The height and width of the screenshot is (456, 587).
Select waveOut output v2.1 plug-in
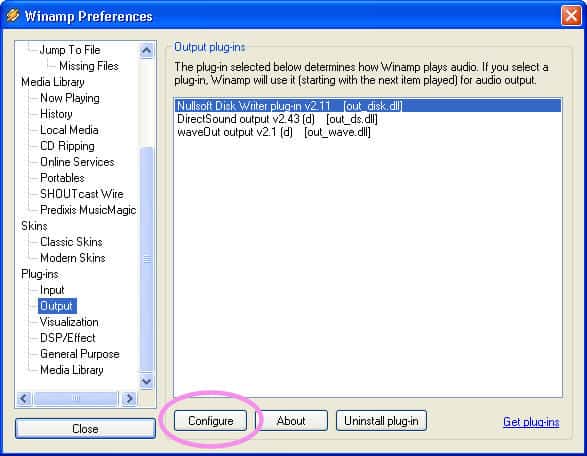[x=274, y=132]
